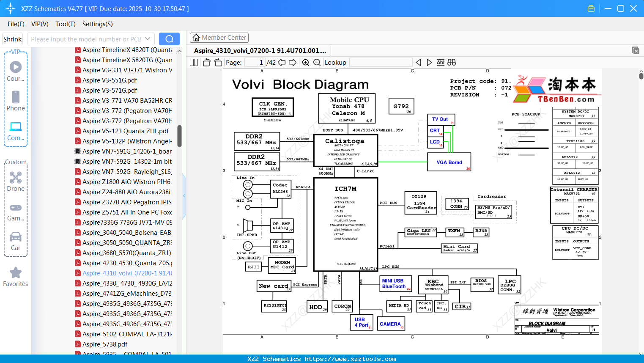Rotate page counterclockwise icon
The image size is (644, 363).
point(206,63)
